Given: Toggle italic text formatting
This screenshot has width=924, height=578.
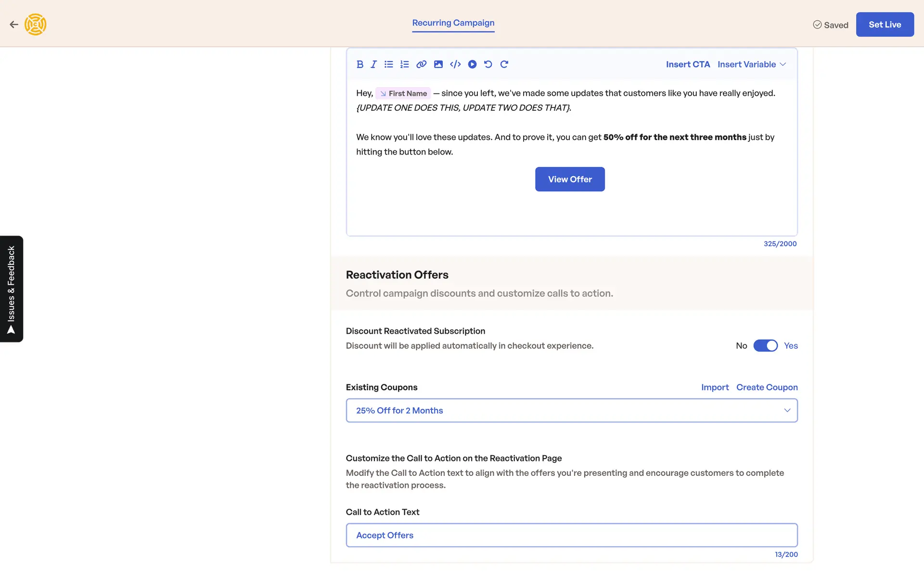Looking at the screenshot, I should pyautogui.click(x=373, y=64).
